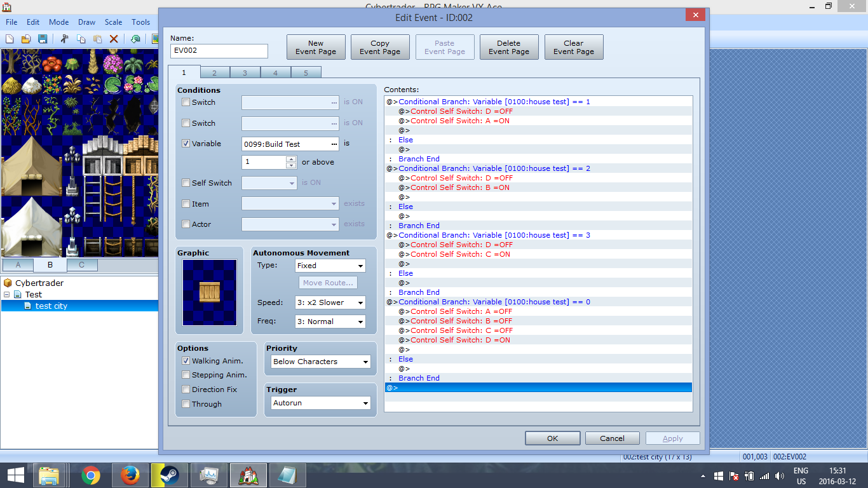This screenshot has height=488, width=868.
Task: Increase the variable value stepper
Action: click(x=291, y=159)
